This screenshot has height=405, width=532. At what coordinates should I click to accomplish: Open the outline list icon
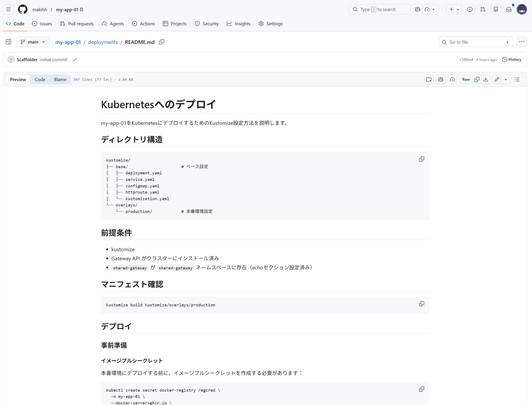(517, 80)
